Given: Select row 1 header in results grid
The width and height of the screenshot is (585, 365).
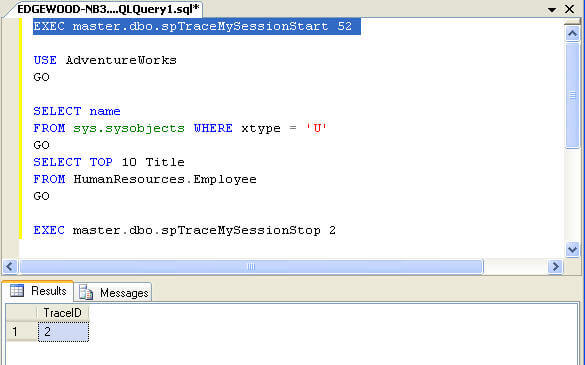Looking at the screenshot, I should click(x=22, y=332).
